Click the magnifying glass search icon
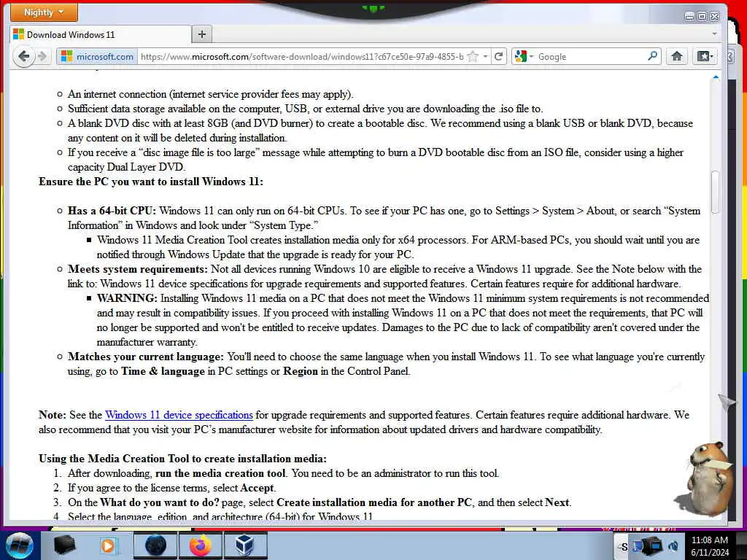 [x=653, y=56]
